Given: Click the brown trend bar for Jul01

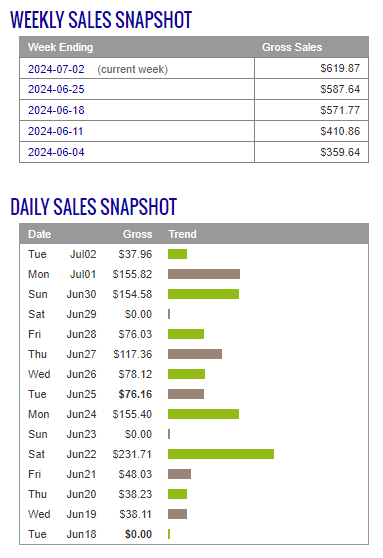Looking at the screenshot, I should [204, 274].
